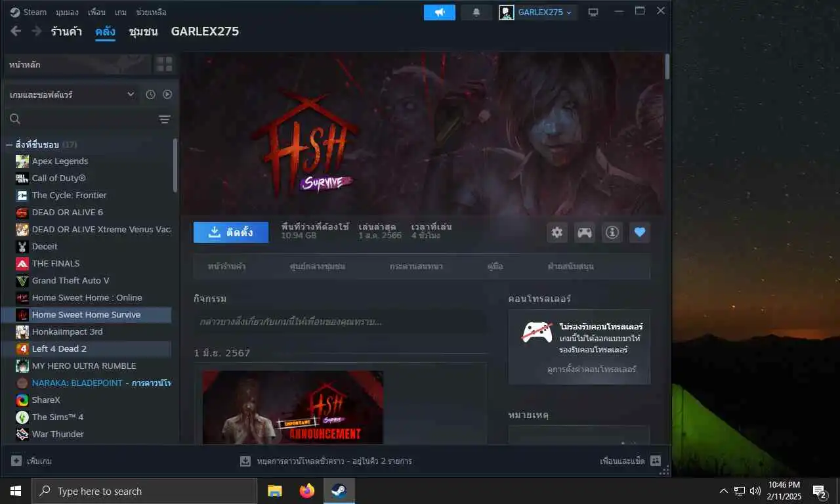840x504 pixels.
Task: Open the เกม menu
Action: coord(121,12)
